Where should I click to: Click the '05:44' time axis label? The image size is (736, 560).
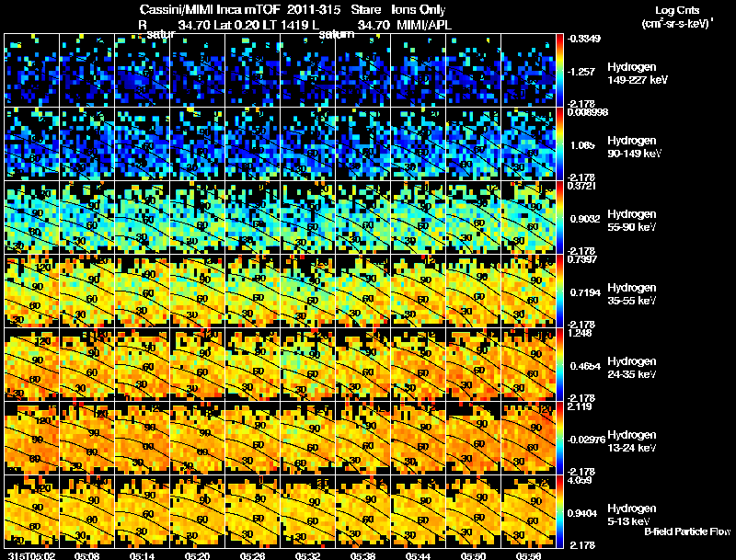[x=418, y=555]
